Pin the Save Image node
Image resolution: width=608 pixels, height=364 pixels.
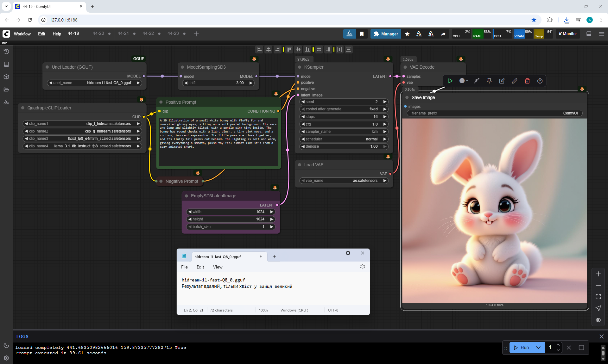[x=489, y=81]
